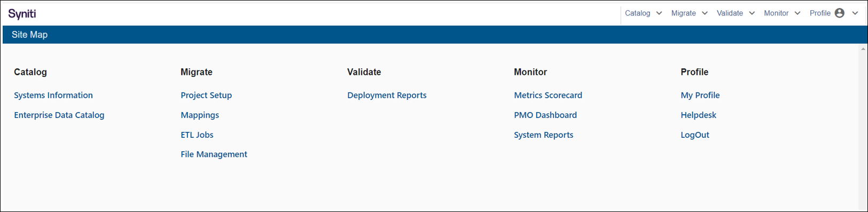Expand the Validate menu chevron
The height and width of the screenshot is (212, 868).
(752, 13)
